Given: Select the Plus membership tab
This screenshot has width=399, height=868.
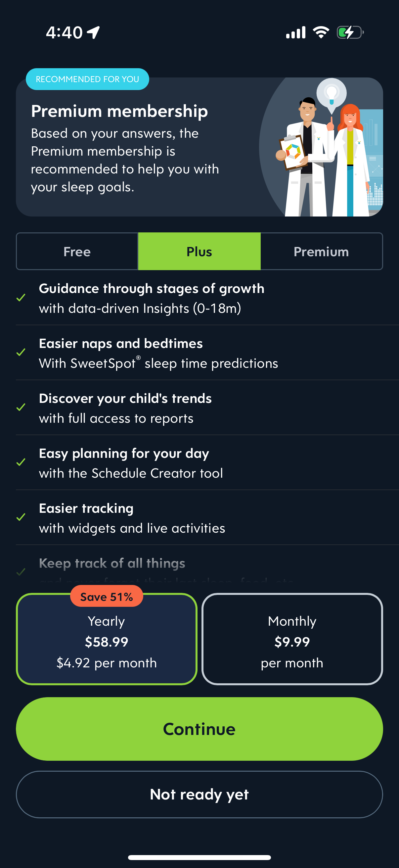Looking at the screenshot, I should tap(199, 251).
